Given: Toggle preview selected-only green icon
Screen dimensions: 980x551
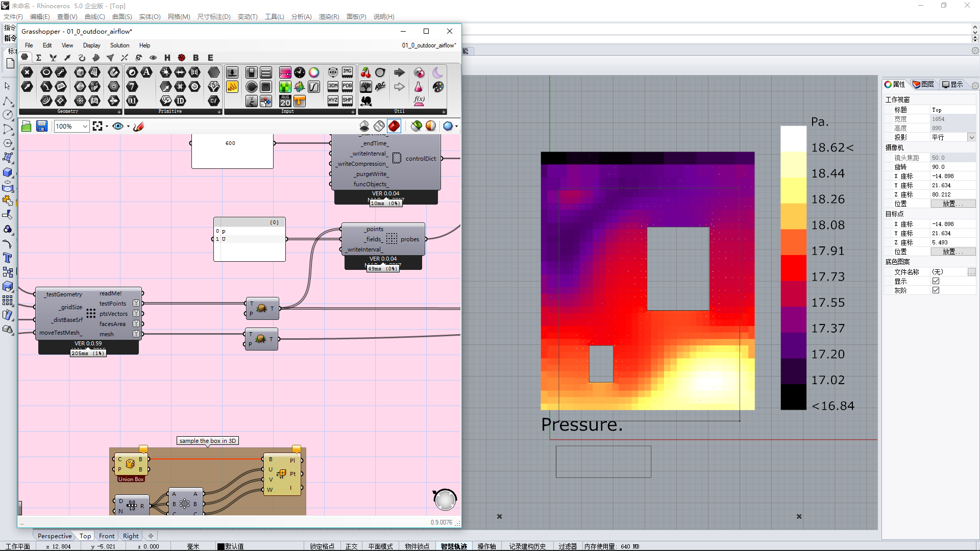Looking at the screenshot, I should pyautogui.click(x=416, y=126).
